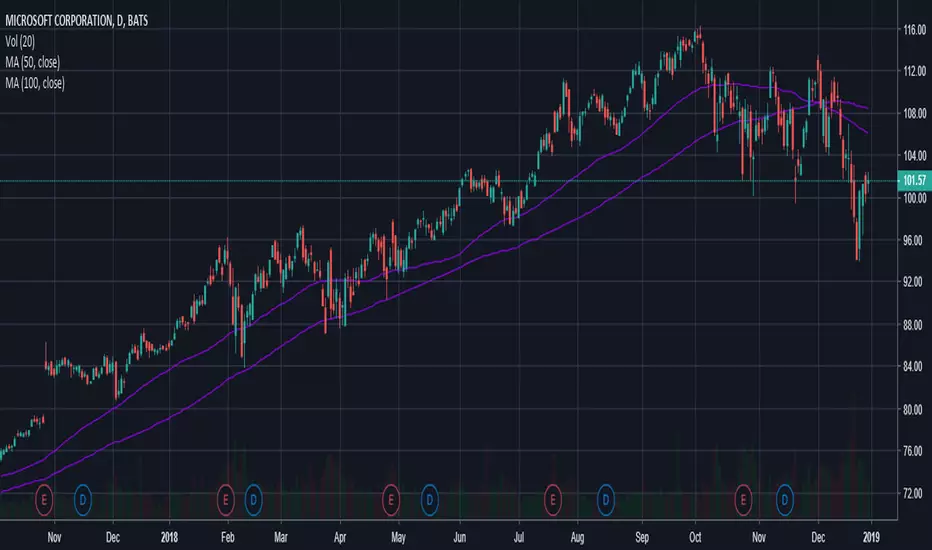Click the 80.00 price axis label
Image resolution: width=932 pixels, height=550 pixels.
point(914,409)
